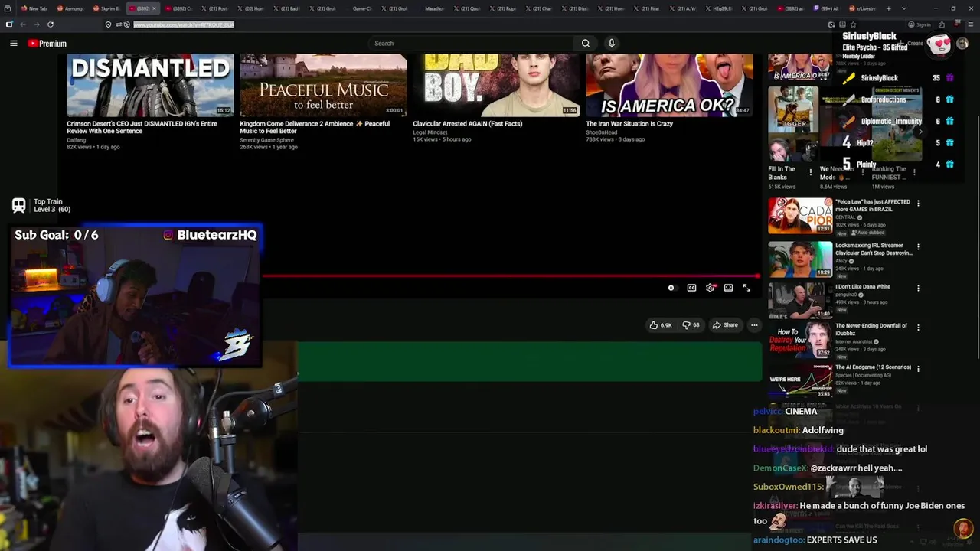Open the How To Destroy Your Reputation thumbnail
Screen dimensions: 980x551
(x=800, y=340)
